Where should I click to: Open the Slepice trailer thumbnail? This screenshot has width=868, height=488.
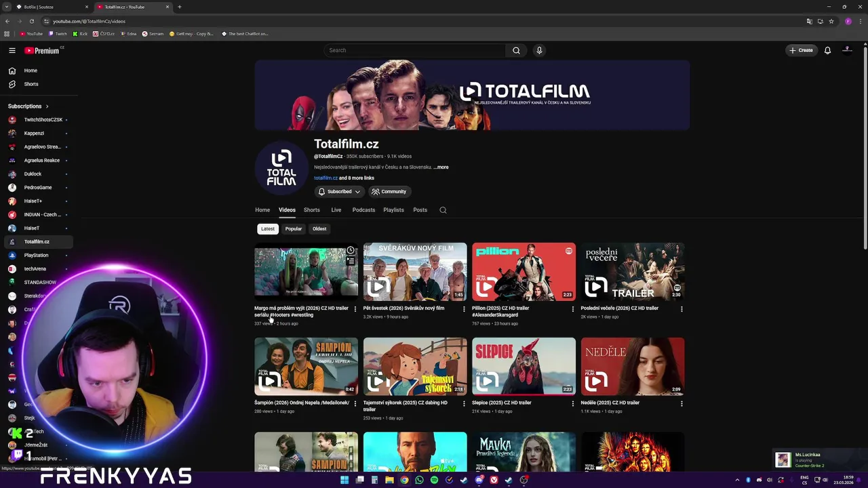(x=524, y=366)
